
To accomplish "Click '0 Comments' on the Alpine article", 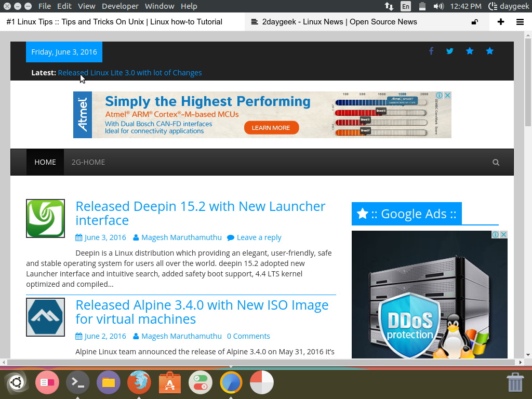I will coord(248,336).
